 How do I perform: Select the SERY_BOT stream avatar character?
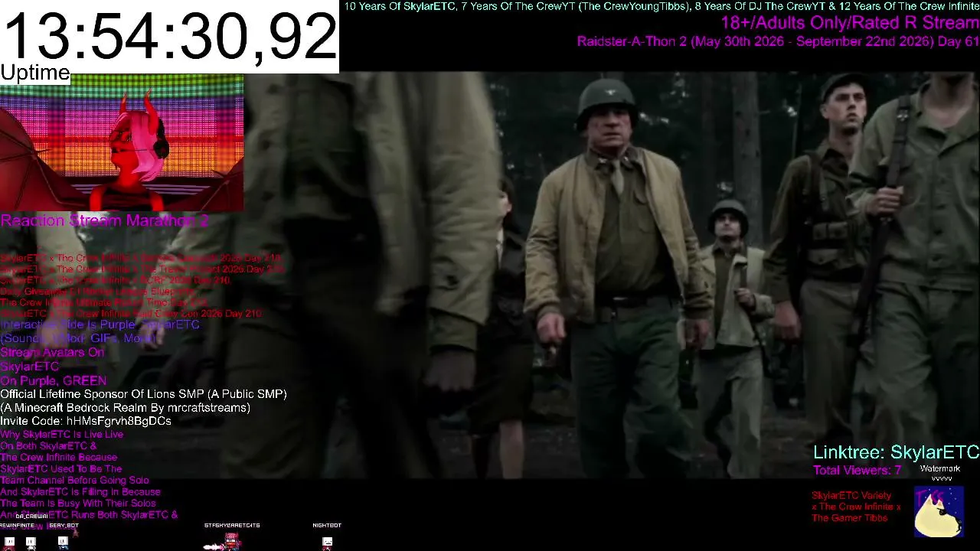(x=63, y=542)
